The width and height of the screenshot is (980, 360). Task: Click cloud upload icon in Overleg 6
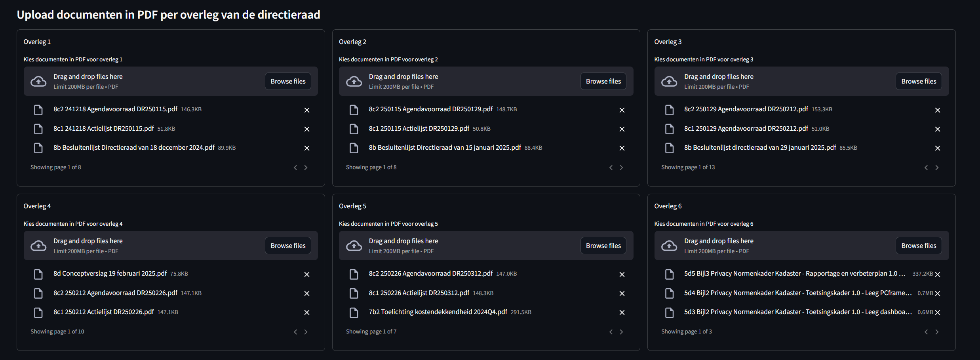pyautogui.click(x=669, y=246)
